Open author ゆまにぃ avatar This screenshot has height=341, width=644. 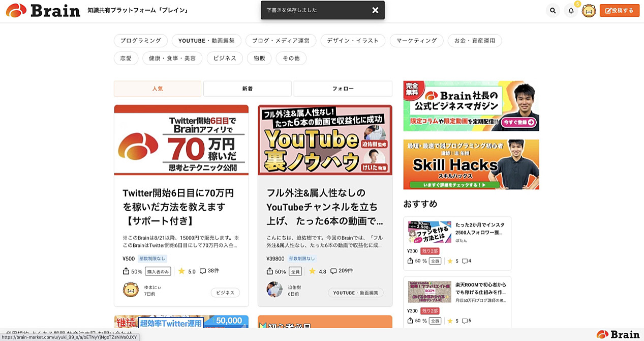tap(131, 290)
